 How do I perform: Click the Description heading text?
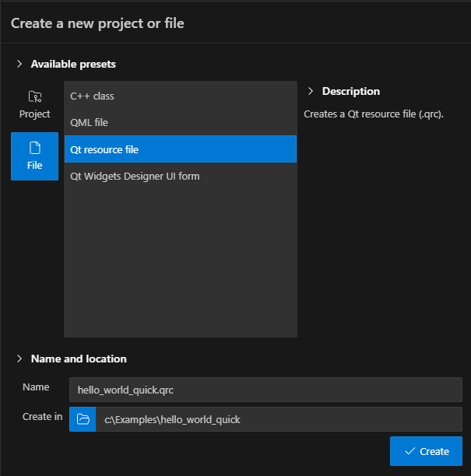coord(351,91)
